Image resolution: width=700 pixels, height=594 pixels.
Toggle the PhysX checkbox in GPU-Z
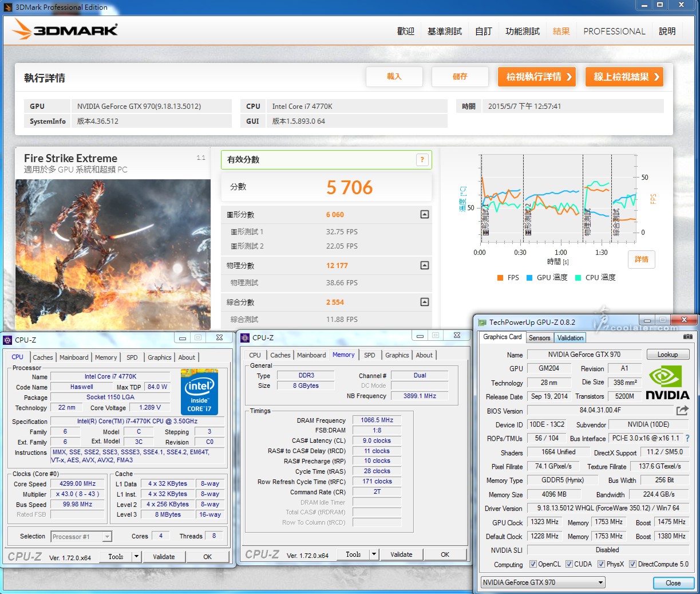601,564
